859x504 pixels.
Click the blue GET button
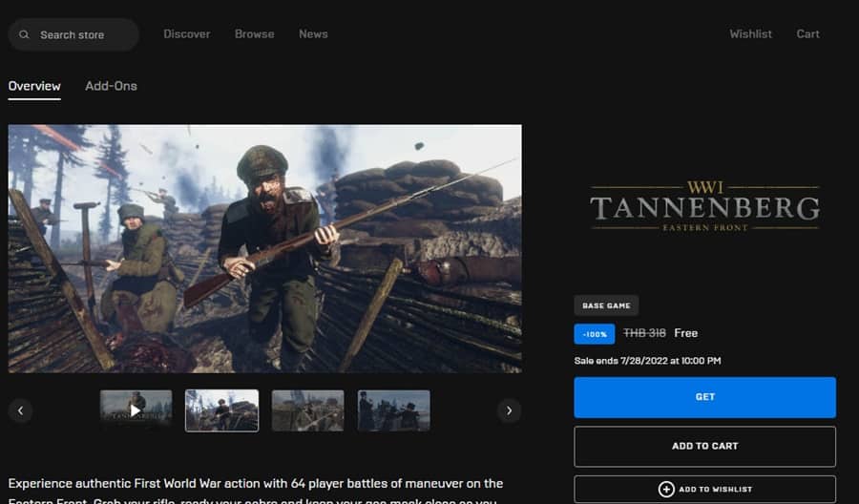(x=705, y=397)
